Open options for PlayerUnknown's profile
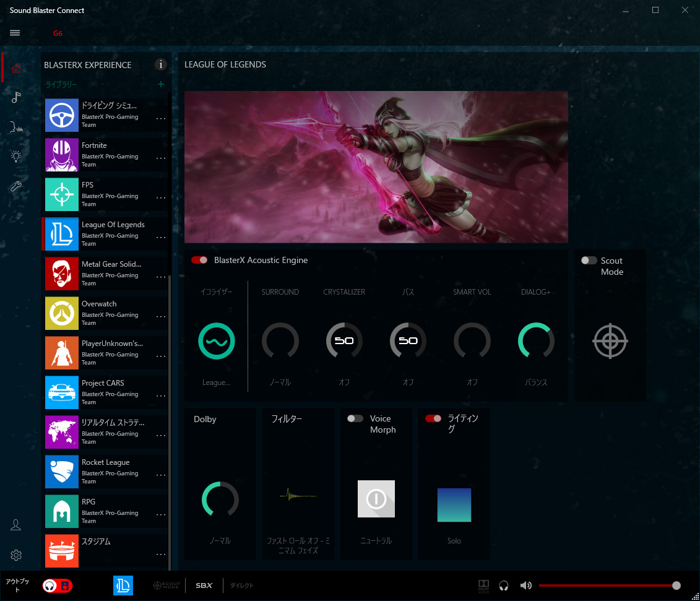 pyautogui.click(x=161, y=356)
